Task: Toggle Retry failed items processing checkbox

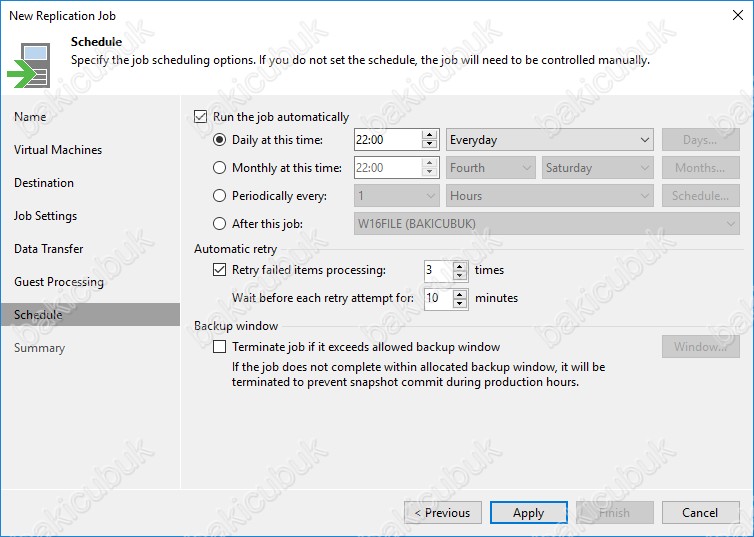Action: click(219, 270)
